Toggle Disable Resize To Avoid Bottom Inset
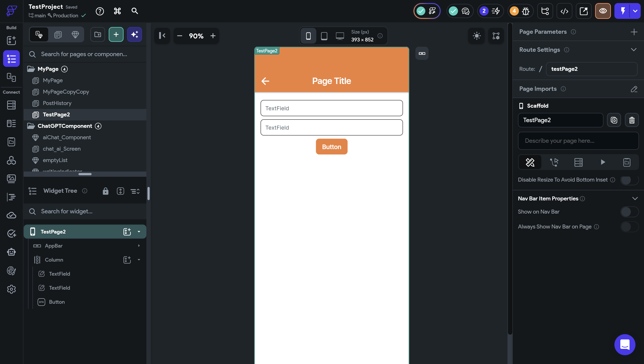Viewport: 644px width, 364px height. [629, 180]
